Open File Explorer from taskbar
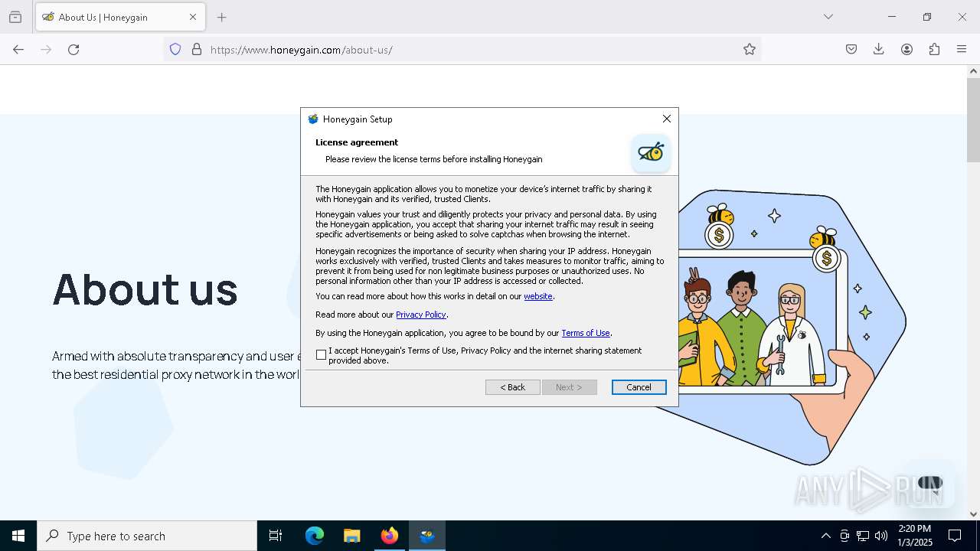Screen dimensions: 980x551 [351, 536]
